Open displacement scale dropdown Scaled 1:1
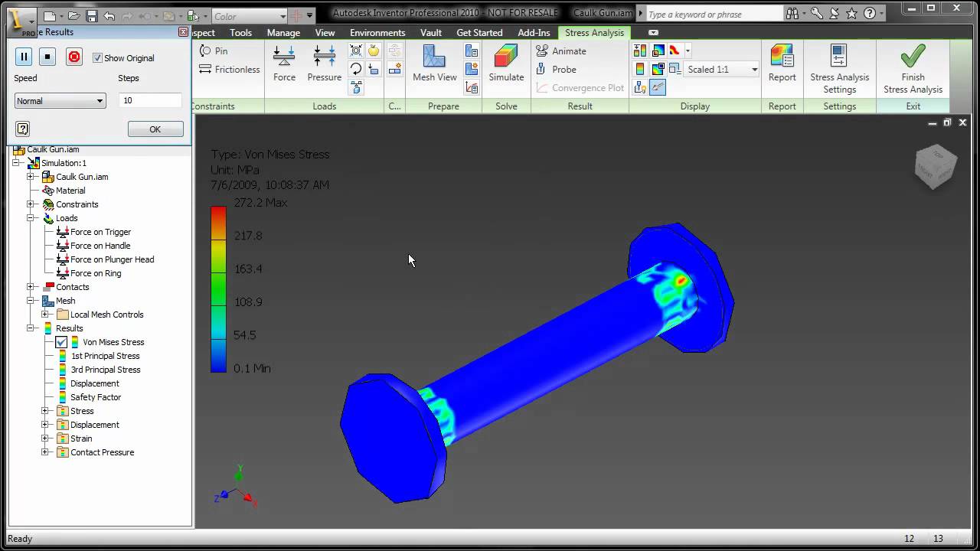980x551 pixels. click(722, 70)
